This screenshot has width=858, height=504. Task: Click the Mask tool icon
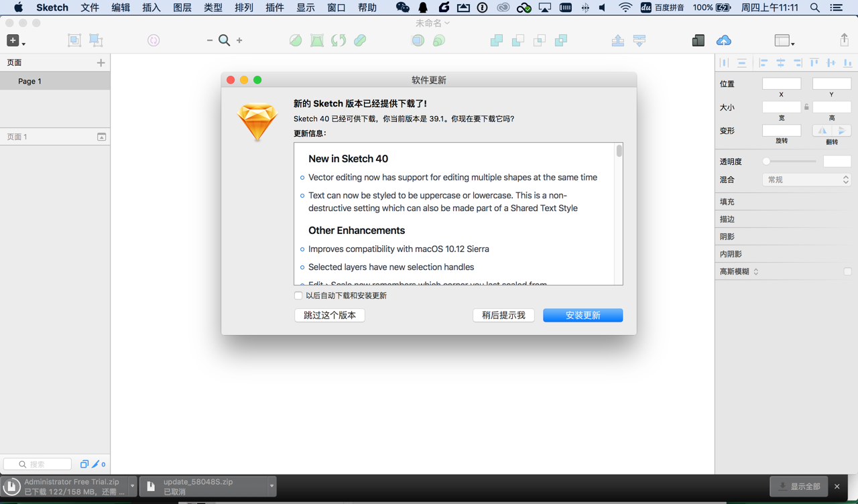click(x=418, y=41)
